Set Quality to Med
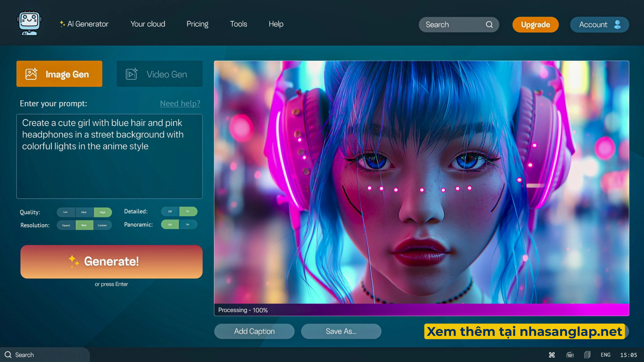644x362 pixels. click(84, 212)
